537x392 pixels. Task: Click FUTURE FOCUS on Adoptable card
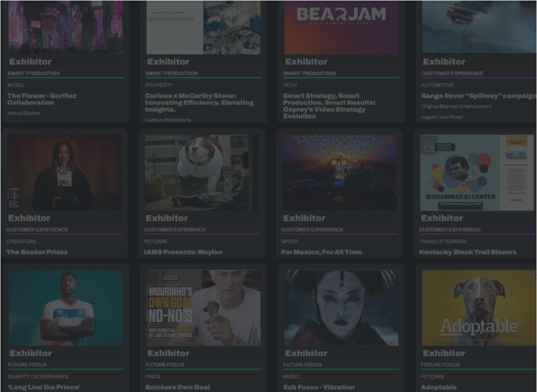(440, 365)
